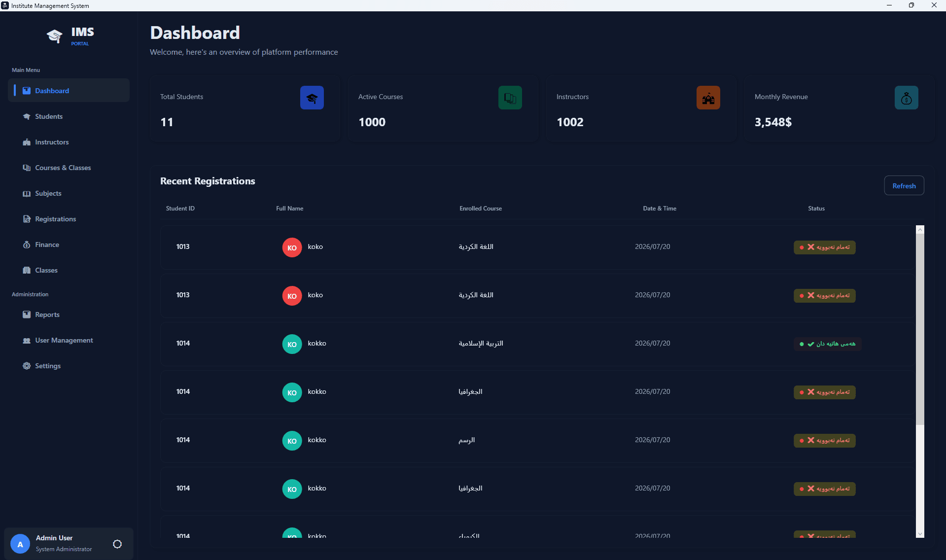Click the Admin User name label
This screenshot has height=560, width=946.
(x=54, y=538)
